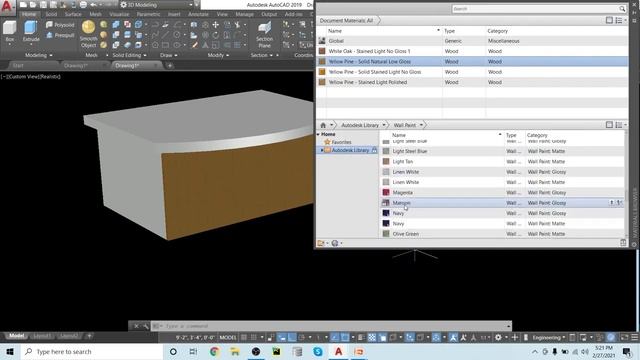Click the Smooth Object mesh tool
Image resolution: width=640 pixels, height=360 pixels.
coord(88,34)
